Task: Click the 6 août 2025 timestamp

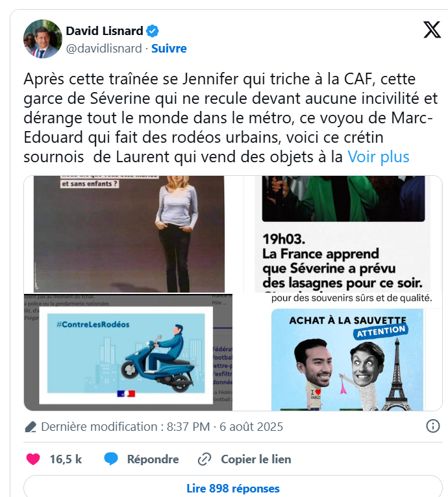Action: click(251, 427)
